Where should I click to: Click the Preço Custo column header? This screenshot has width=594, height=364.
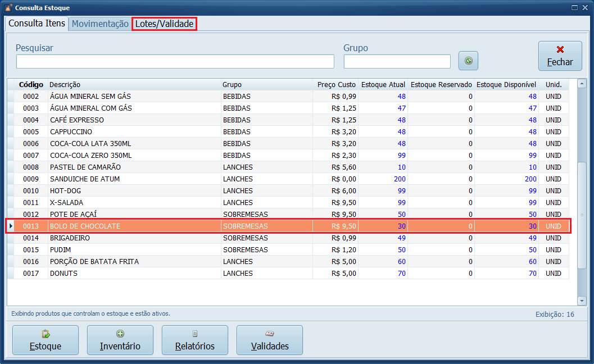point(335,85)
